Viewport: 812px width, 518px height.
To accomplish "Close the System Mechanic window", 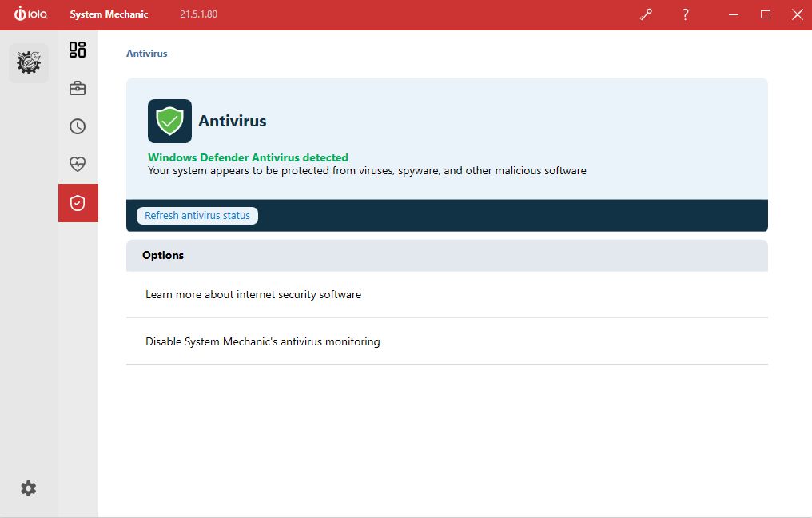I will pyautogui.click(x=798, y=14).
